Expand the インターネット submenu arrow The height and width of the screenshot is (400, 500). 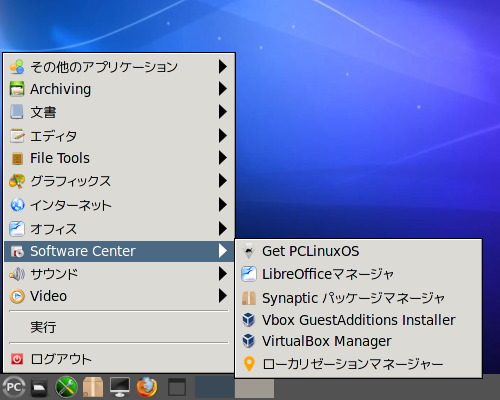(223, 205)
